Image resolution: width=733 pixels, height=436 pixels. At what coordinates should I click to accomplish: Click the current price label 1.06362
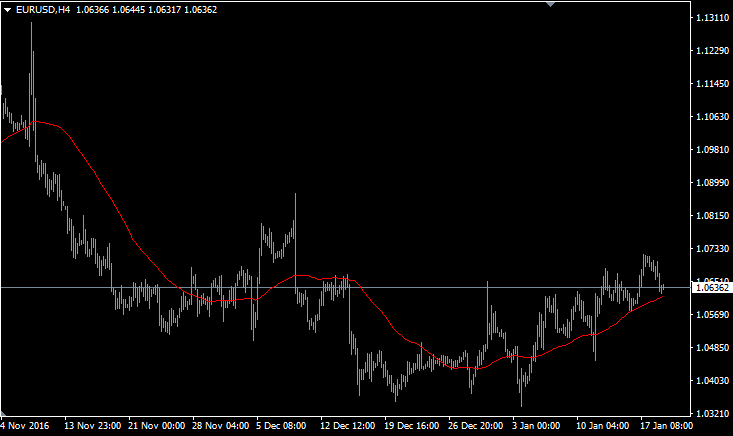[712, 288]
